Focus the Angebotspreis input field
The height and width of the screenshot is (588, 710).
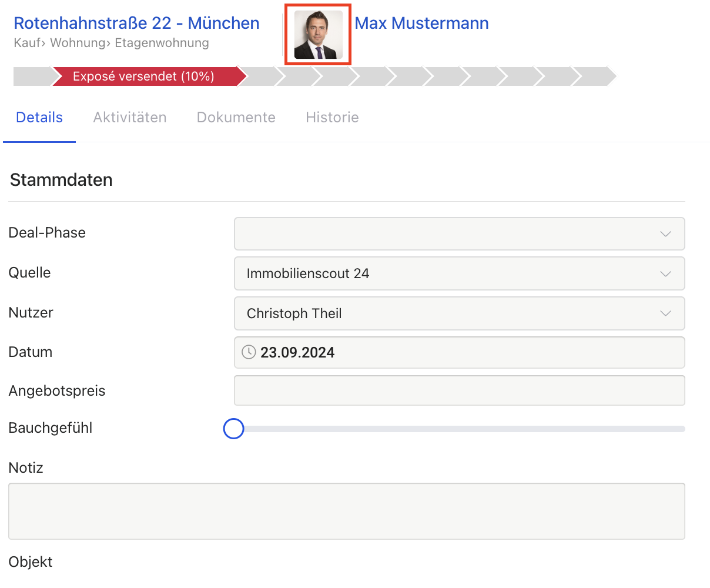coord(458,390)
